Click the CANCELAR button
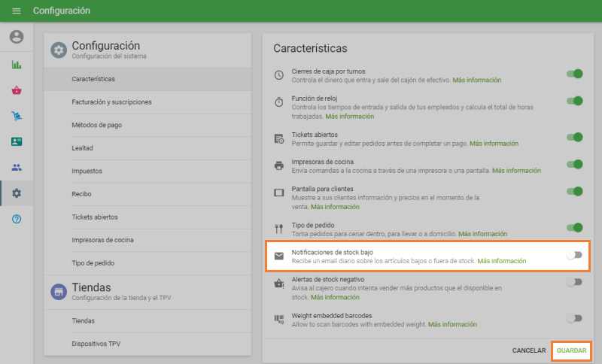 tap(528, 350)
